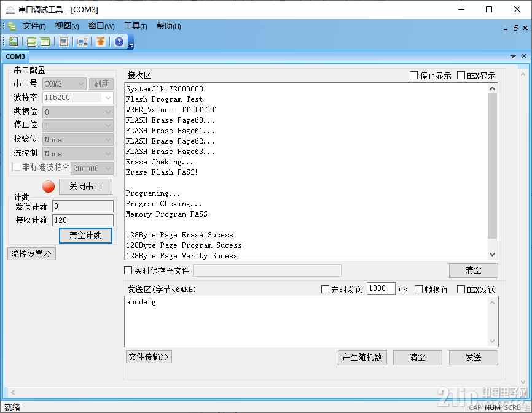Click the 刷新 button
The width and height of the screenshot is (532, 413).
pos(101,83)
